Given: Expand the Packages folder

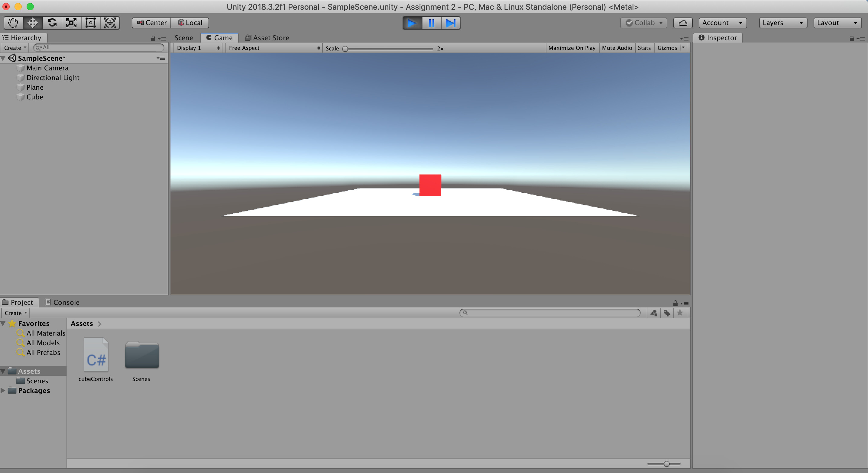Looking at the screenshot, I should tap(3, 391).
